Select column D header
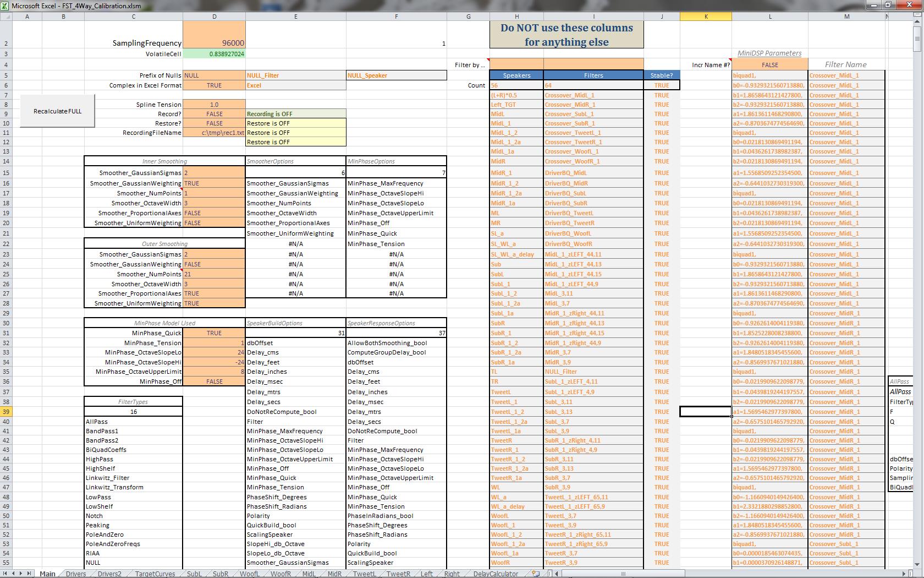924x578 pixels. (215, 17)
